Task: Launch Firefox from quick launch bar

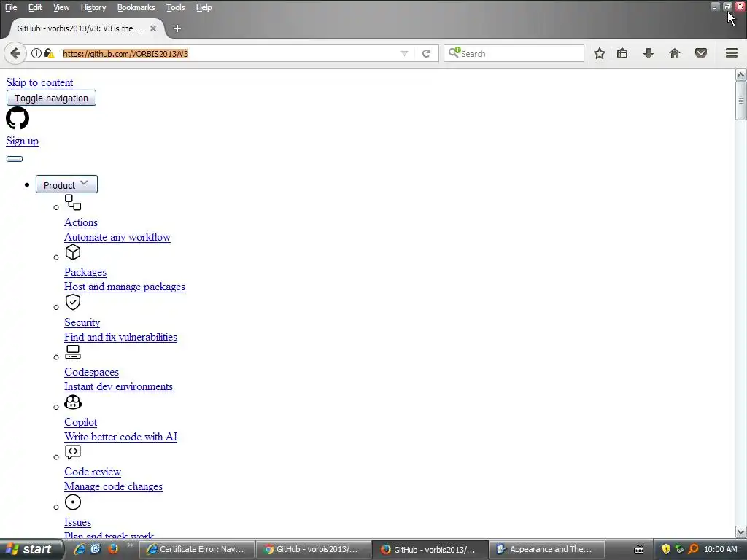Action: 113,549
